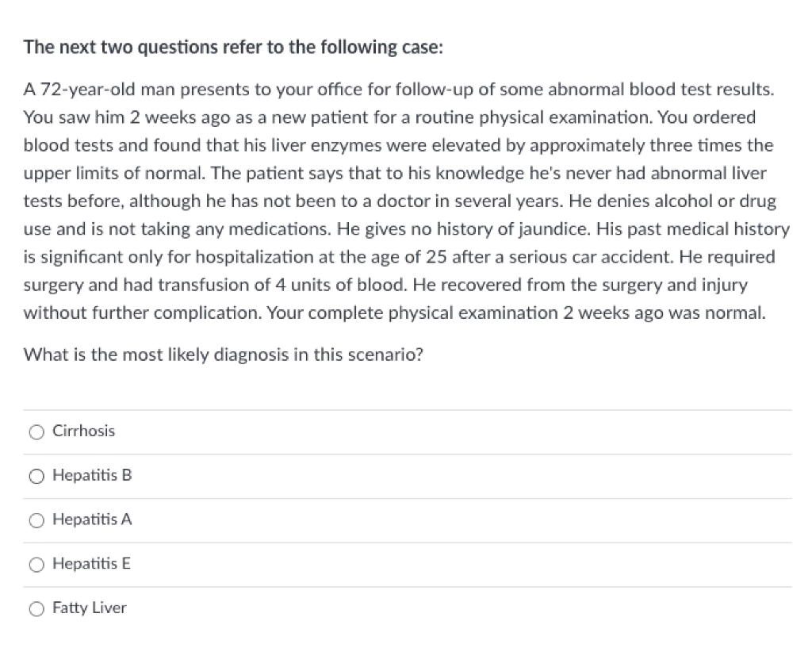
Task: Click the 'Hepatitis A' answer label text
Action: pos(92,520)
